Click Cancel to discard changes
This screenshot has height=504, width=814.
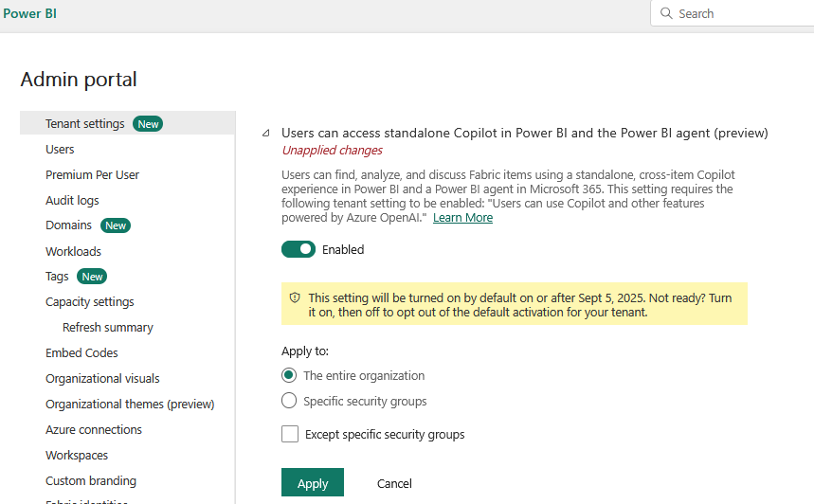coord(394,483)
